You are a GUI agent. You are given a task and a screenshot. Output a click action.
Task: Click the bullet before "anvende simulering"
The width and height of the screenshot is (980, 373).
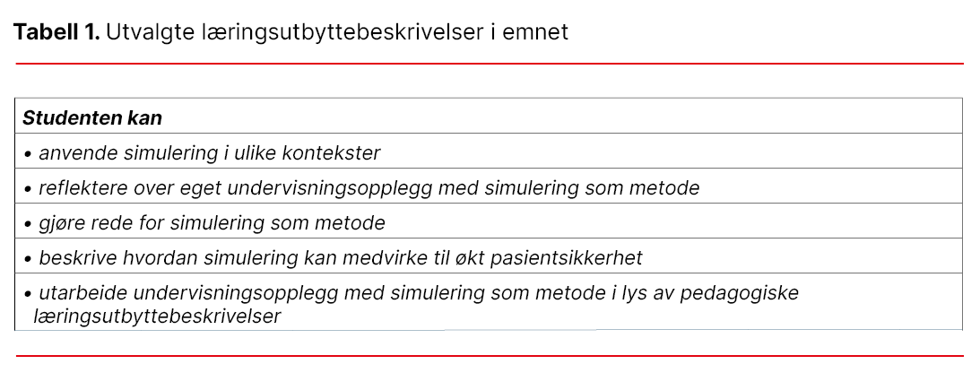[29, 154]
